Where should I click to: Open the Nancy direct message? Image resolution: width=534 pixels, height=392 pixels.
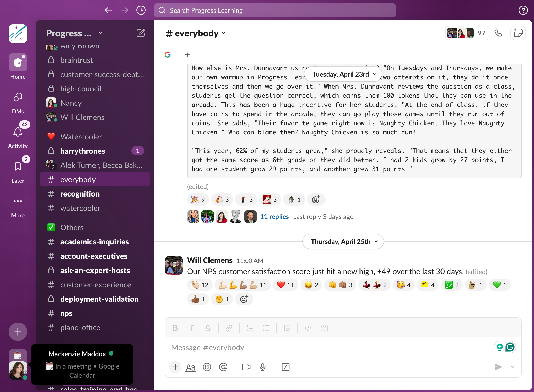(95, 103)
